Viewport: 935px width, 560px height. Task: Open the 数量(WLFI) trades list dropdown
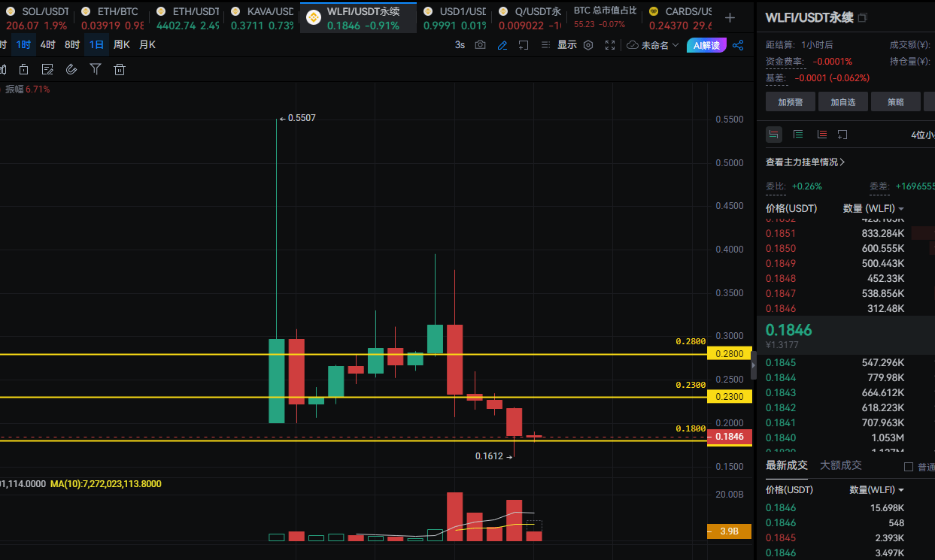[876, 489]
